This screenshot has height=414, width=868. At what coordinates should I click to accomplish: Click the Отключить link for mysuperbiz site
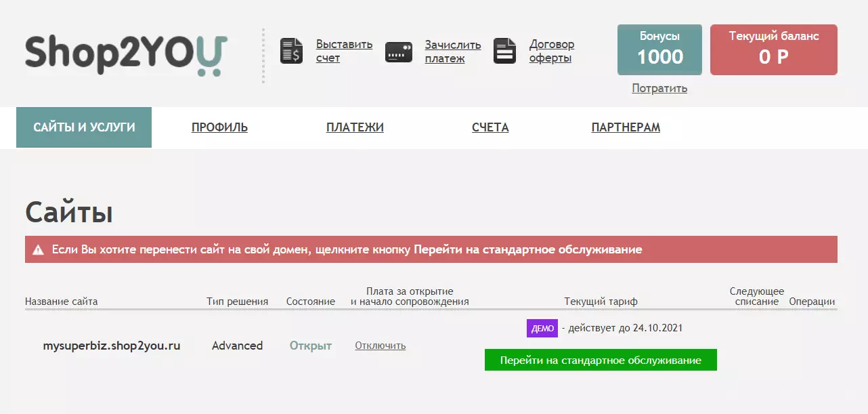click(x=381, y=346)
